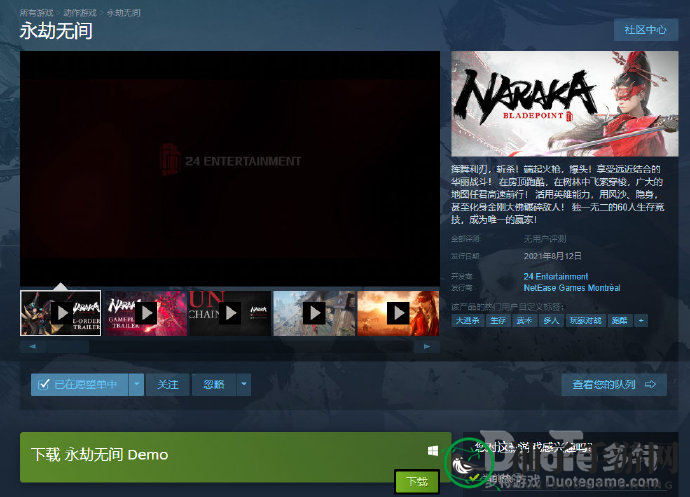The width and height of the screenshot is (690, 497).
Task: Click the 永劫无间 page title heading
Action: click(x=56, y=31)
